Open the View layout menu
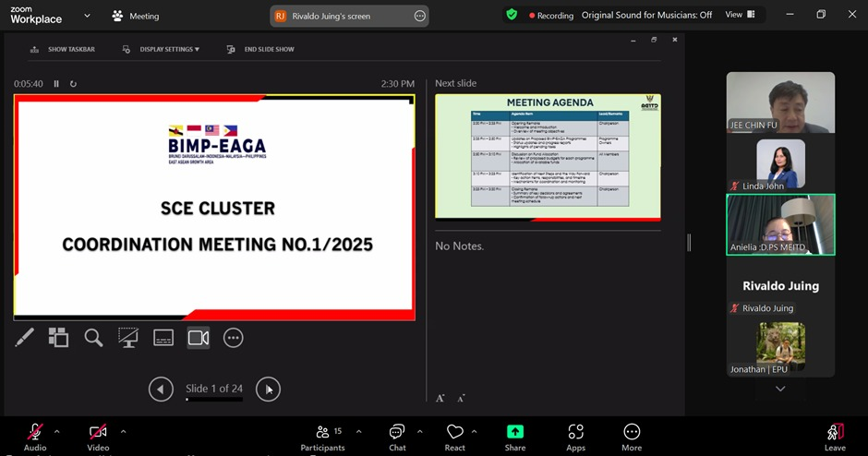The width and height of the screenshot is (868, 456). point(741,15)
